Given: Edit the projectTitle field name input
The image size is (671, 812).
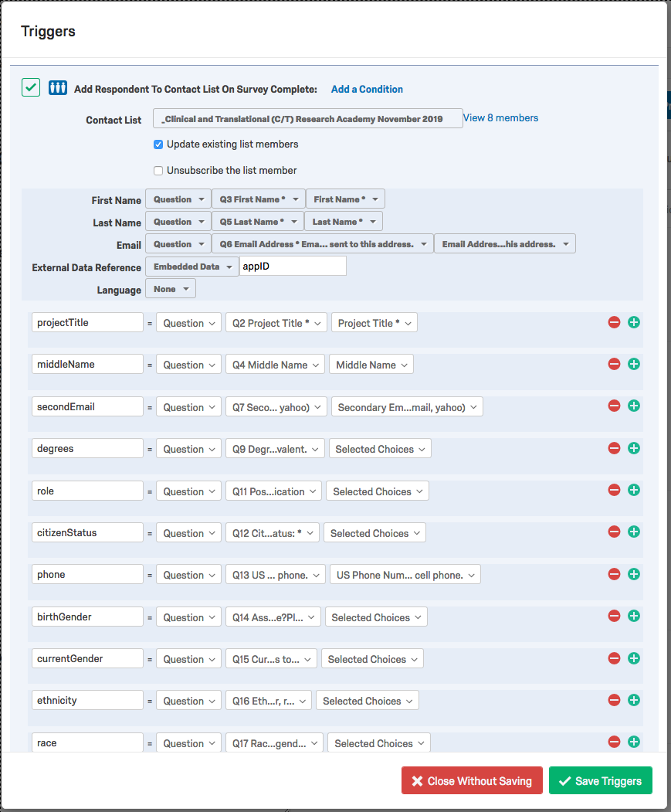Looking at the screenshot, I should pyautogui.click(x=87, y=323).
